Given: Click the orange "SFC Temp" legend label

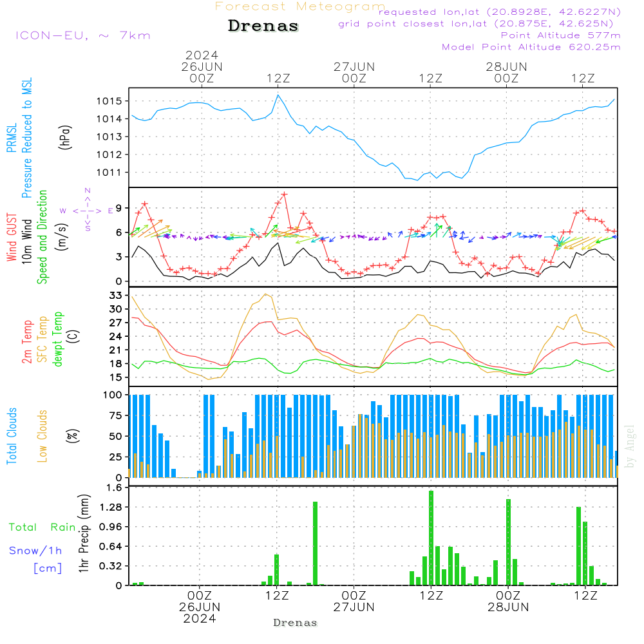Looking at the screenshot, I should 43,339.
